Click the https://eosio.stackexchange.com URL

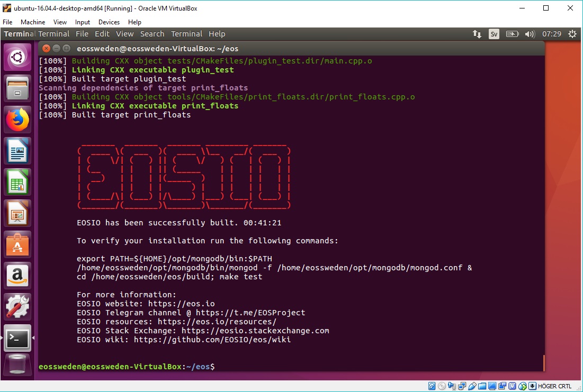tap(255, 331)
